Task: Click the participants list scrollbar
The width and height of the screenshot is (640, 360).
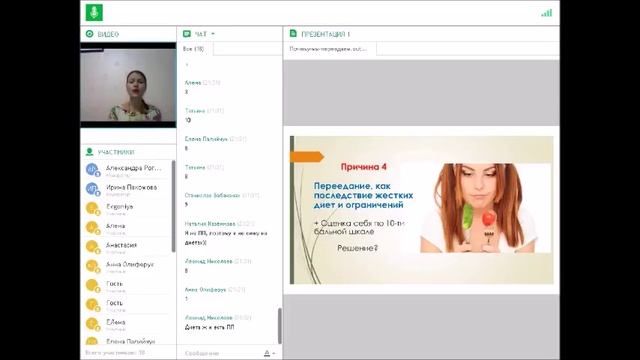Action: [x=173, y=206]
